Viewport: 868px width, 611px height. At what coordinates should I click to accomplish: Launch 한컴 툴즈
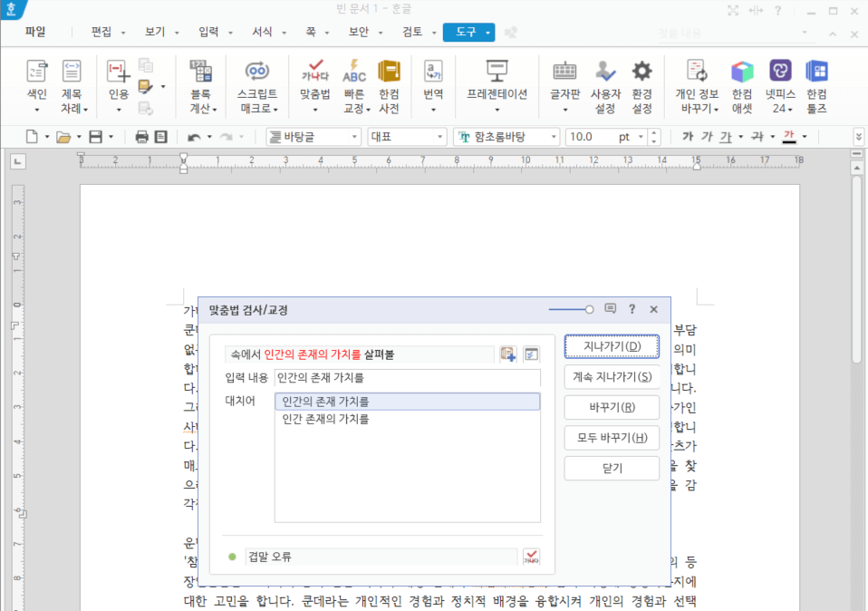pos(816,85)
